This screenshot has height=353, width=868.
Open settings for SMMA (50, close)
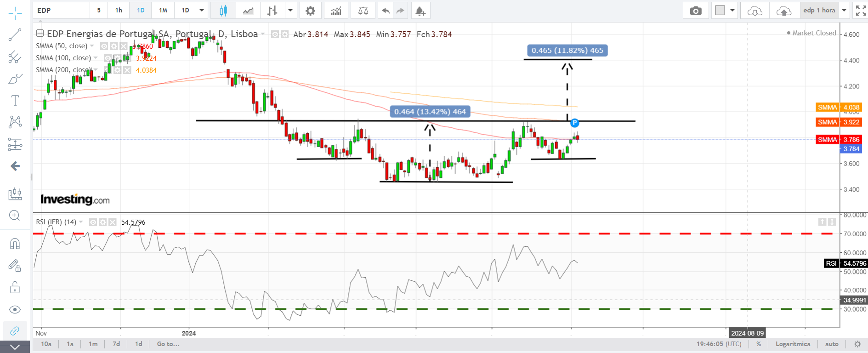[114, 46]
